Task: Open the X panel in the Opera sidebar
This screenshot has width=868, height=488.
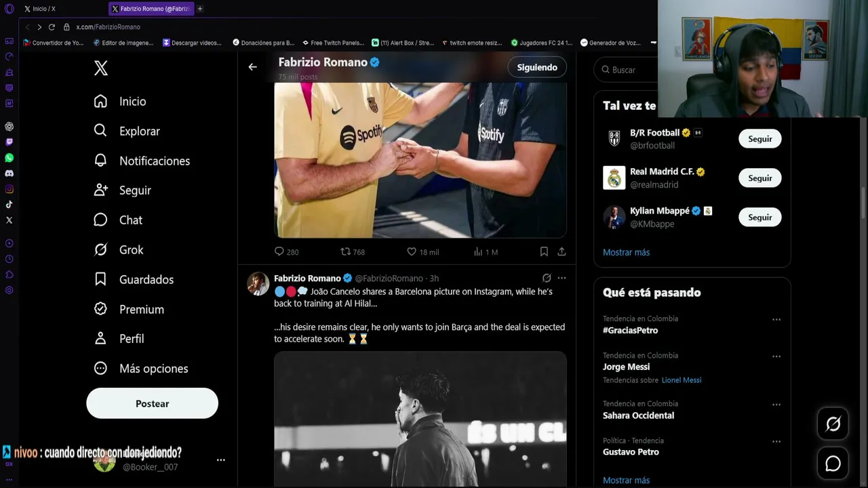Action: pos(9,220)
